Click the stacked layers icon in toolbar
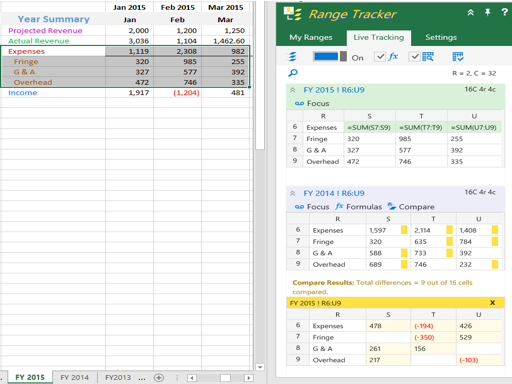The height and width of the screenshot is (384, 512). tap(292, 57)
